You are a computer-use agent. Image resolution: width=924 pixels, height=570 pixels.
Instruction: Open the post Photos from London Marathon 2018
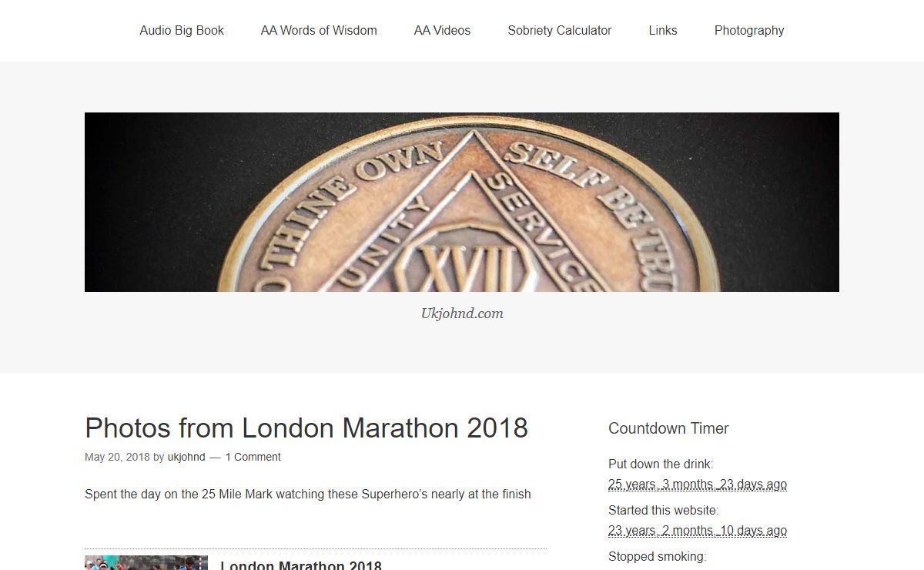click(x=306, y=427)
